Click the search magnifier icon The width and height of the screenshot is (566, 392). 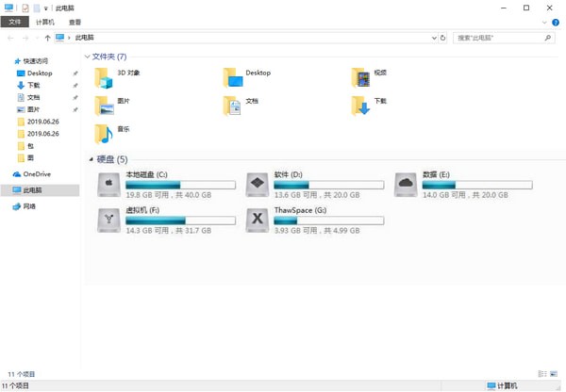(x=547, y=38)
